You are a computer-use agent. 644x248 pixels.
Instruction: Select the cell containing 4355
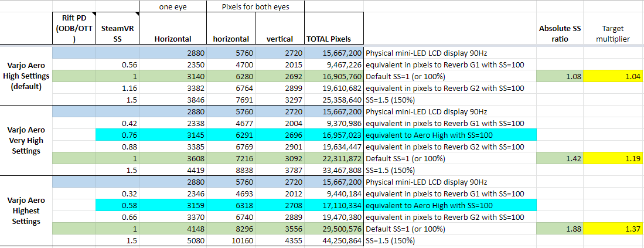point(280,240)
